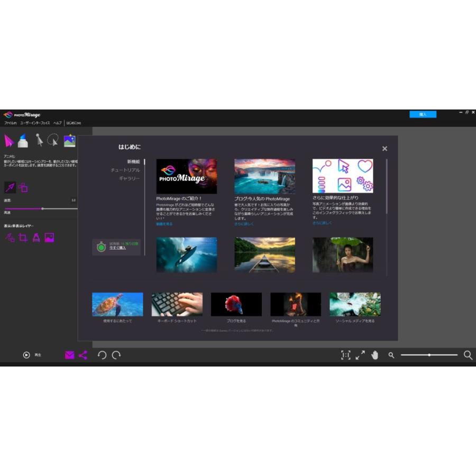
Task: Click the 今すぐ購入 trial link
Action: [x=117, y=248]
